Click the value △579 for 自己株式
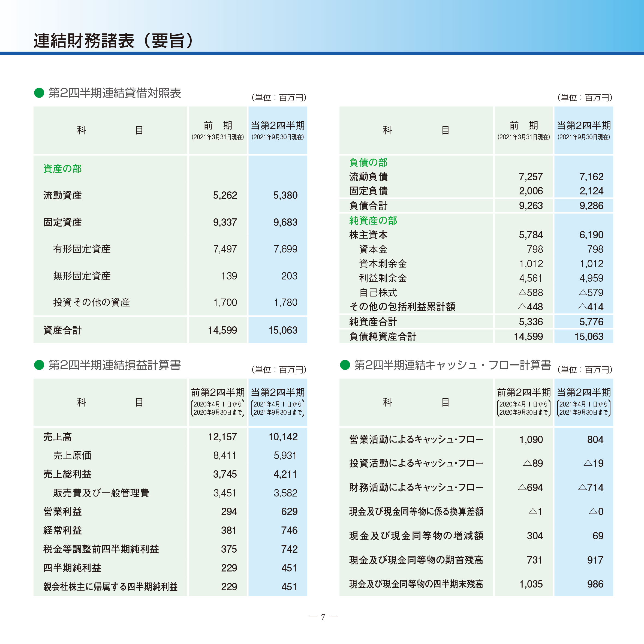The image size is (644, 644). (x=591, y=292)
